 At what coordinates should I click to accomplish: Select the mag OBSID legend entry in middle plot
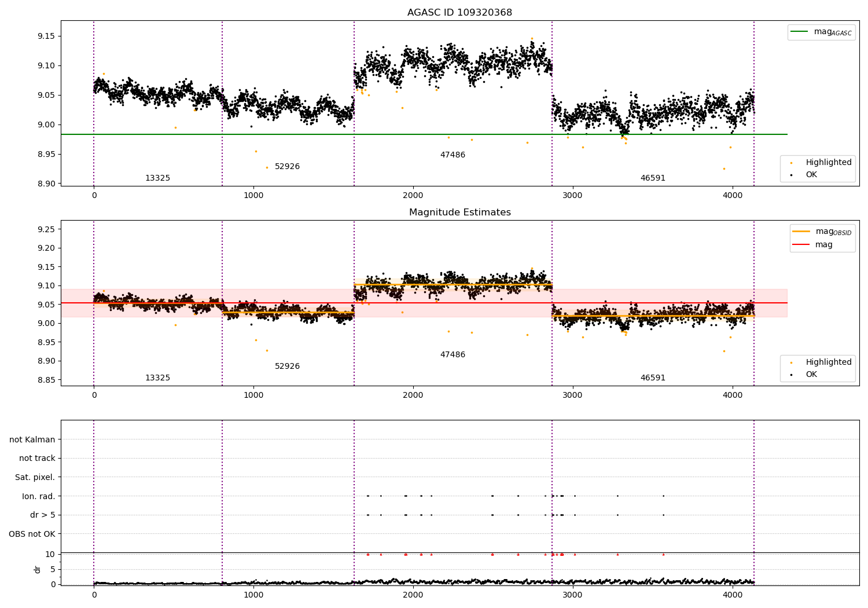(x=822, y=232)
